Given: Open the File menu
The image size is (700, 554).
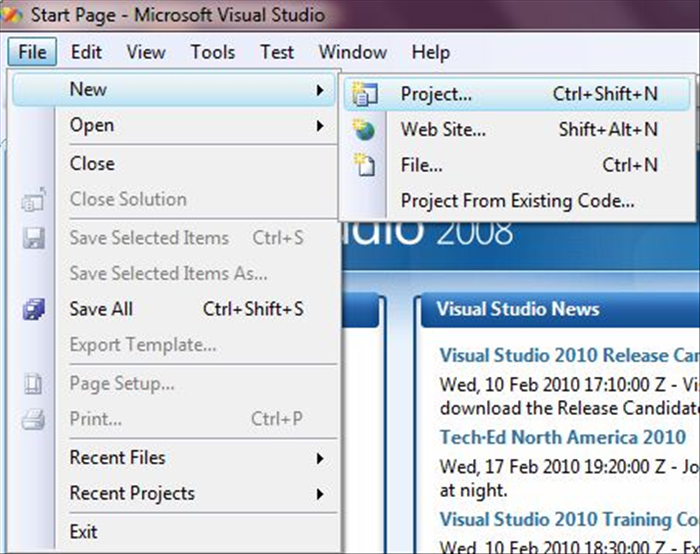Looking at the screenshot, I should point(32,52).
